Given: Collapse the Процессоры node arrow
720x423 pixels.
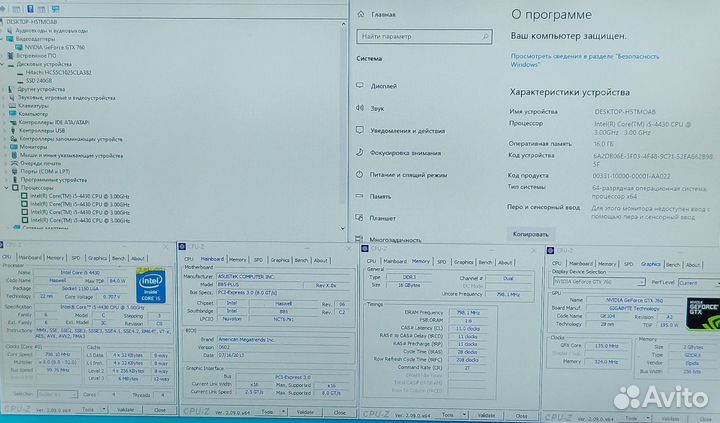Looking at the screenshot, I should pyautogui.click(x=6, y=188).
